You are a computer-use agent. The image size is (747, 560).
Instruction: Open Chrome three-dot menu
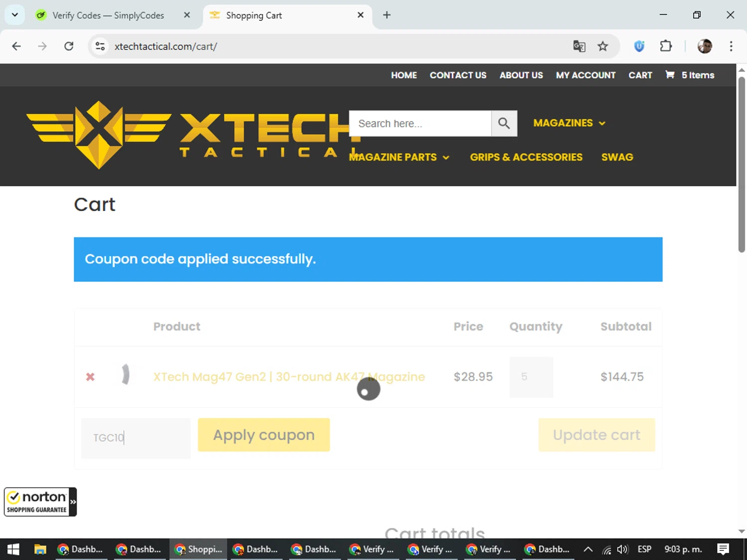coord(731,46)
